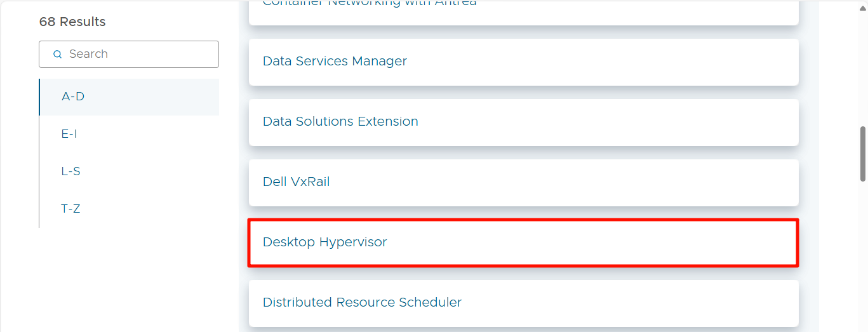Click the scrollbar track below the thumb

coord(862,254)
